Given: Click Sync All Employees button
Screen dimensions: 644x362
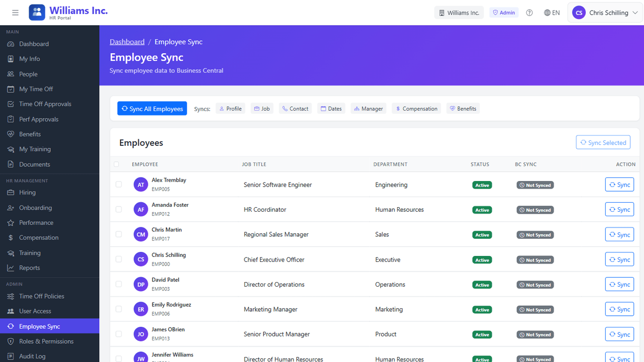Looking at the screenshot, I should tap(152, 109).
